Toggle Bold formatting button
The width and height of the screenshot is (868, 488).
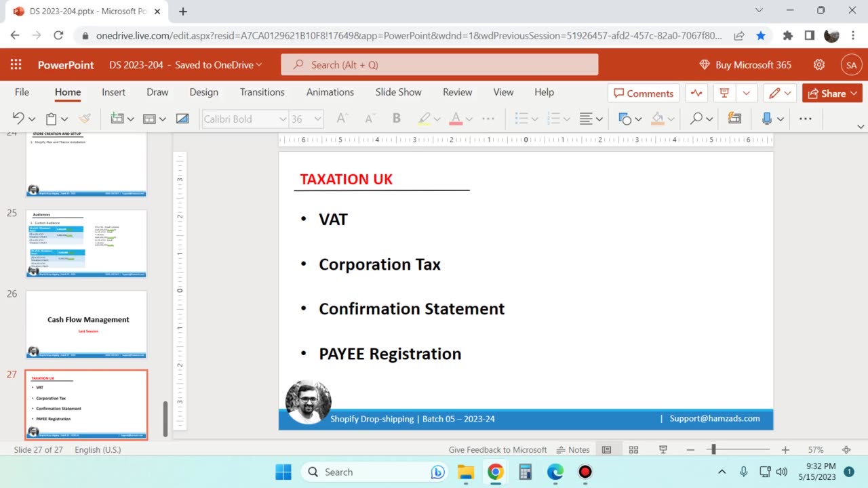pyautogui.click(x=397, y=119)
